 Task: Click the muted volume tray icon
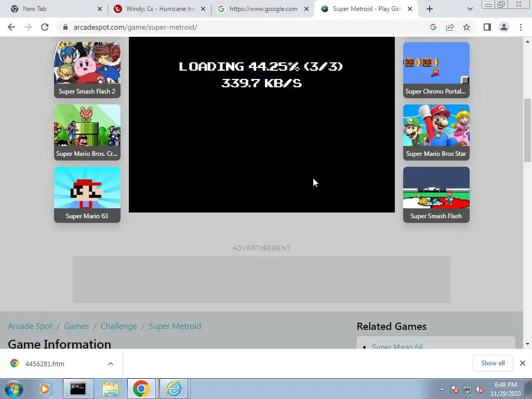coord(480,389)
